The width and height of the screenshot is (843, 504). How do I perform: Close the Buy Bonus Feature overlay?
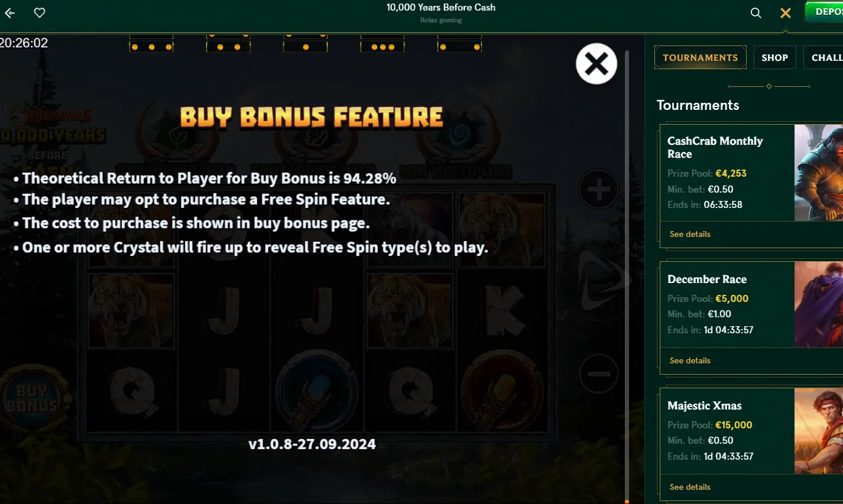click(x=596, y=64)
